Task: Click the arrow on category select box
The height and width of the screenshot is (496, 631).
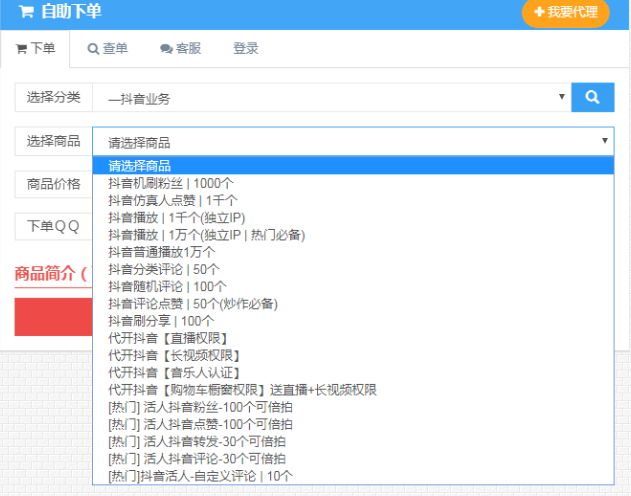Action: tap(562, 97)
